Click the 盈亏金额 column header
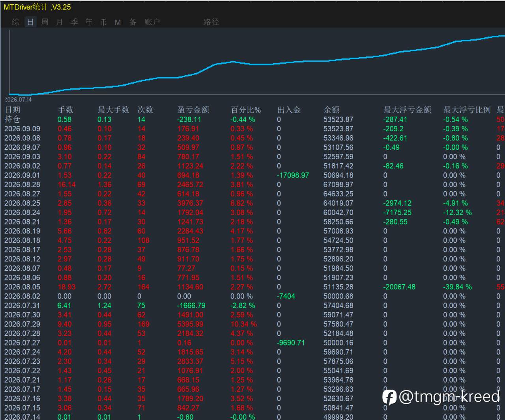Viewport: 505px width, 420px height. point(193,110)
